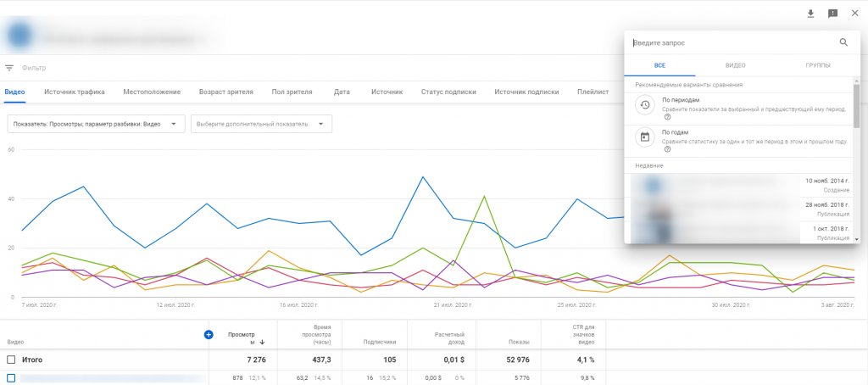Screen dimensions: 868x385
Task: Switch to Источник трафика tab
Action: [x=75, y=92]
